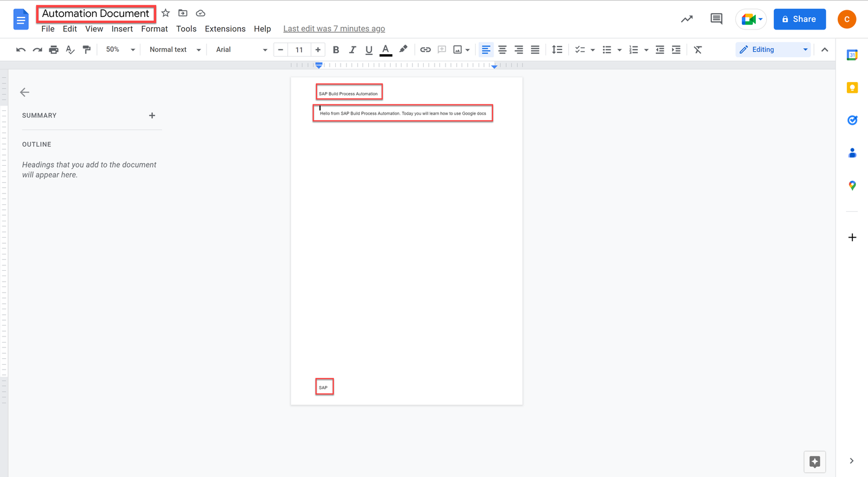Toggle underline formatting
This screenshot has height=477, width=868.
pyautogui.click(x=369, y=49)
